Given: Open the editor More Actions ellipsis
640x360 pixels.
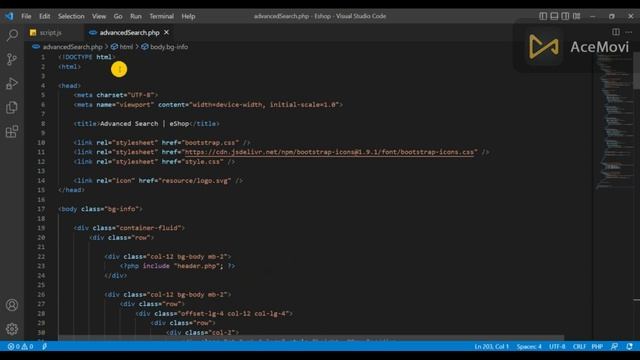Looking at the screenshot, I should click(629, 32).
